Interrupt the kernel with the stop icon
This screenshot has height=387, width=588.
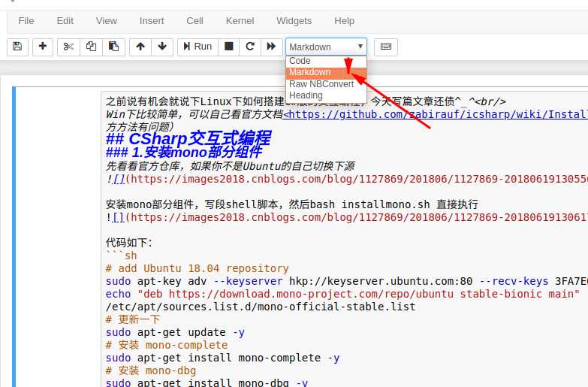(x=229, y=47)
